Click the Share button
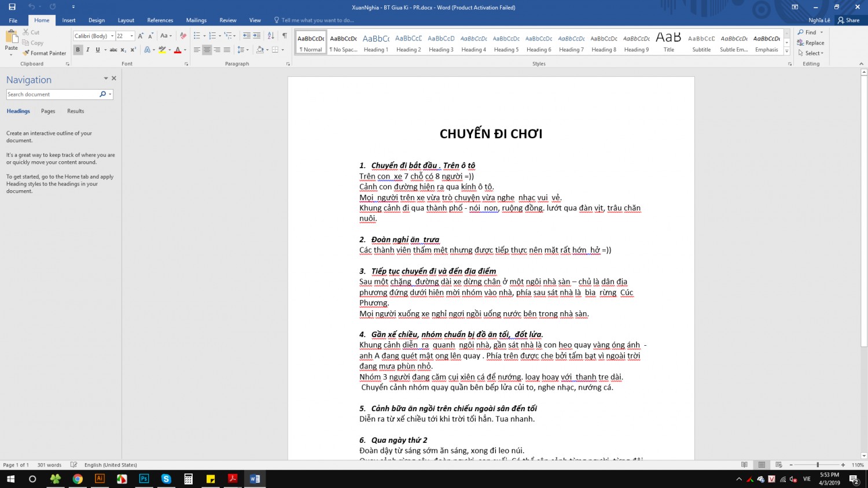Screen dimensions: 868x488 pos(849,20)
